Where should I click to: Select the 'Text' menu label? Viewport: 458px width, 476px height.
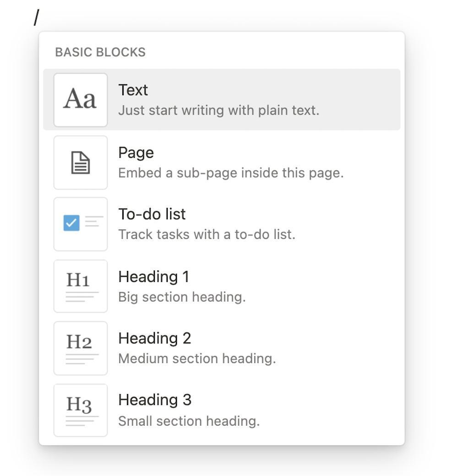[133, 90]
